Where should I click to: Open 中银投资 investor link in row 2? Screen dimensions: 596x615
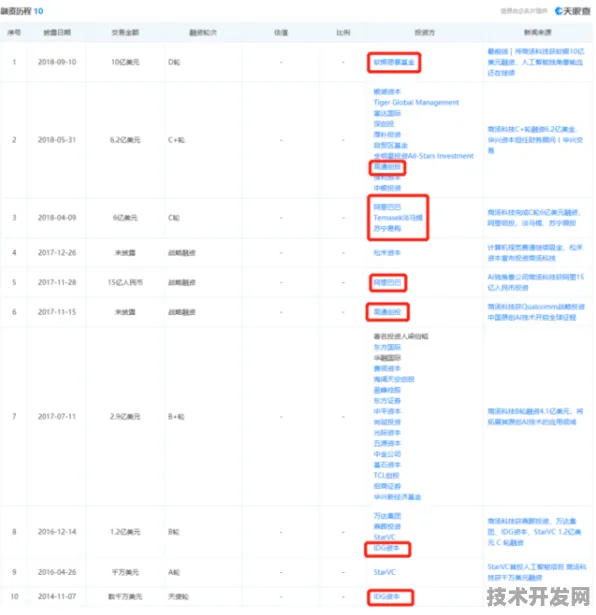tap(387, 188)
